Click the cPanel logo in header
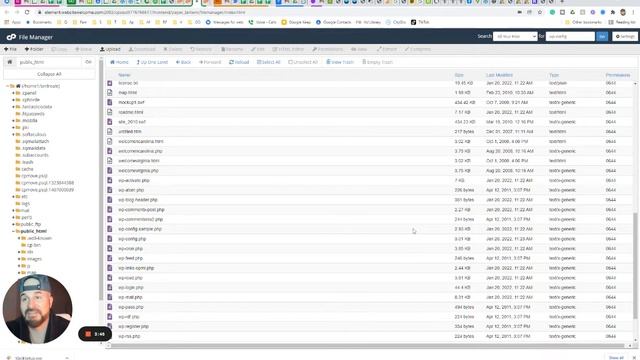 [11, 37]
